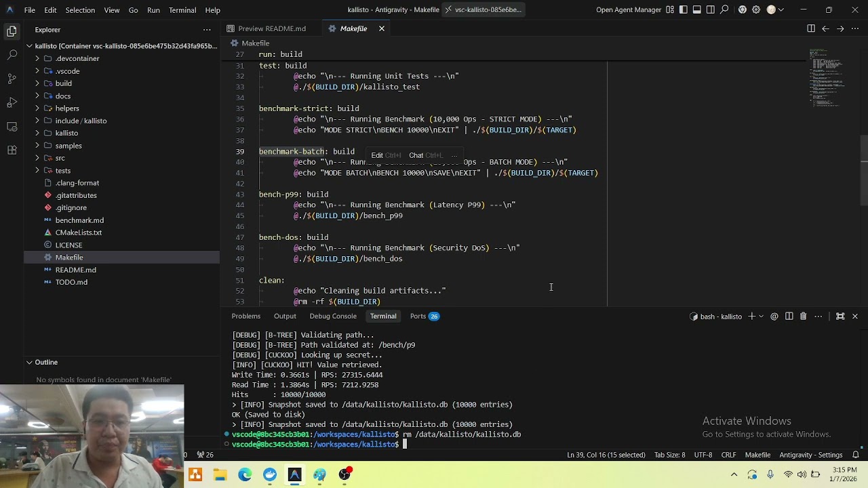Open the File menu
This screenshot has width=868, height=488.
(30, 10)
